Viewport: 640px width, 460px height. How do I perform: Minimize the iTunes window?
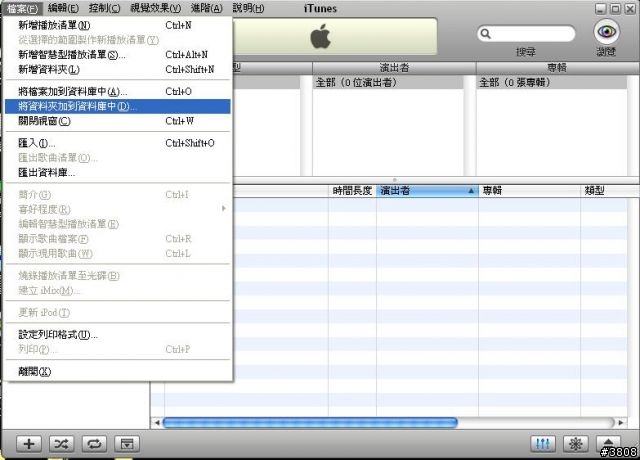(x=600, y=9)
